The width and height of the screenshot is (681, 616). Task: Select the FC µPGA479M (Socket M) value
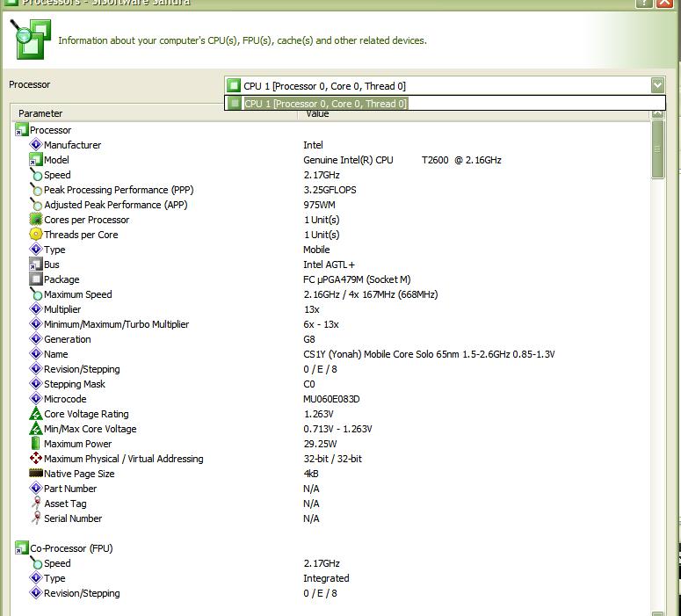(357, 279)
